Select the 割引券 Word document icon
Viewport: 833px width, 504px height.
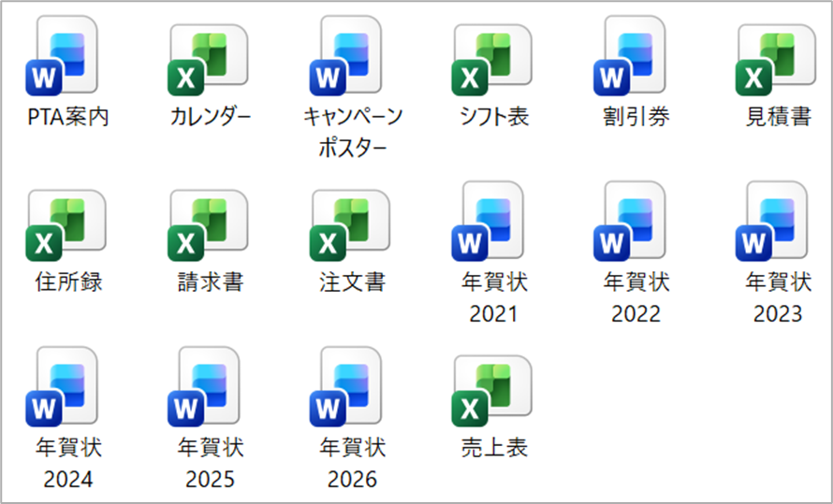coord(636,60)
